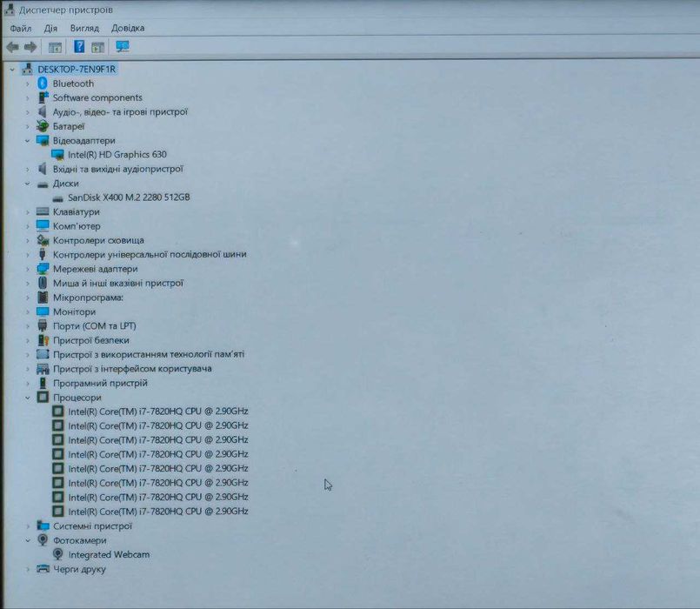This screenshot has width=700, height=609.
Task: Select Пристрої з інтерфейсом користувача label
Action: 132,369
